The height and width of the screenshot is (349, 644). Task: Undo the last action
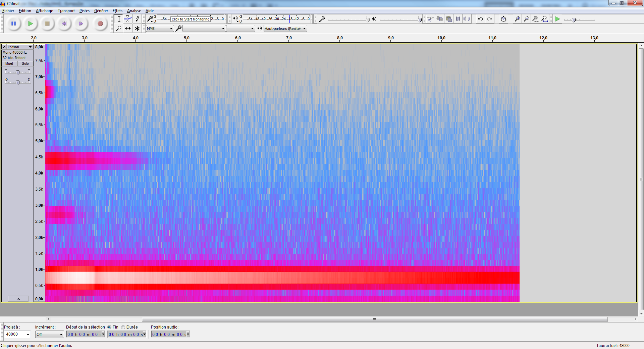480,19
